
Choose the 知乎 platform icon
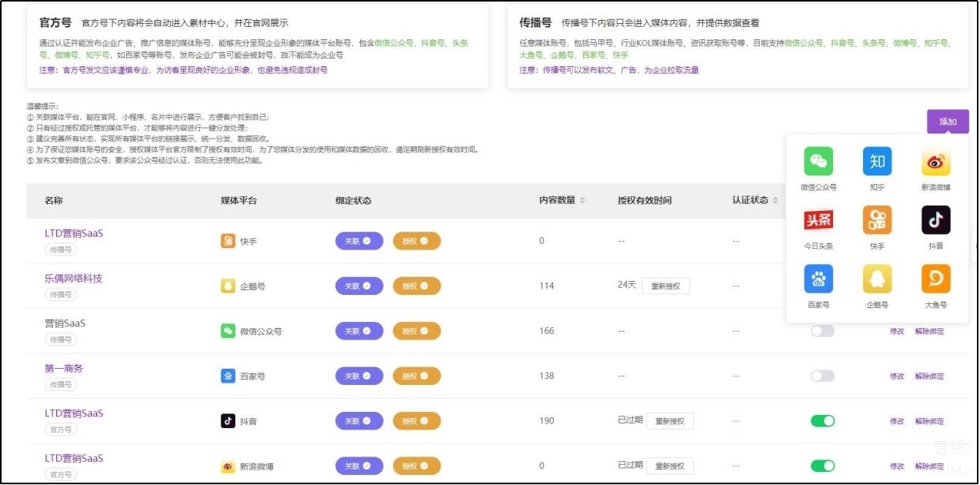pyautogui.click(x=877, y=162)
